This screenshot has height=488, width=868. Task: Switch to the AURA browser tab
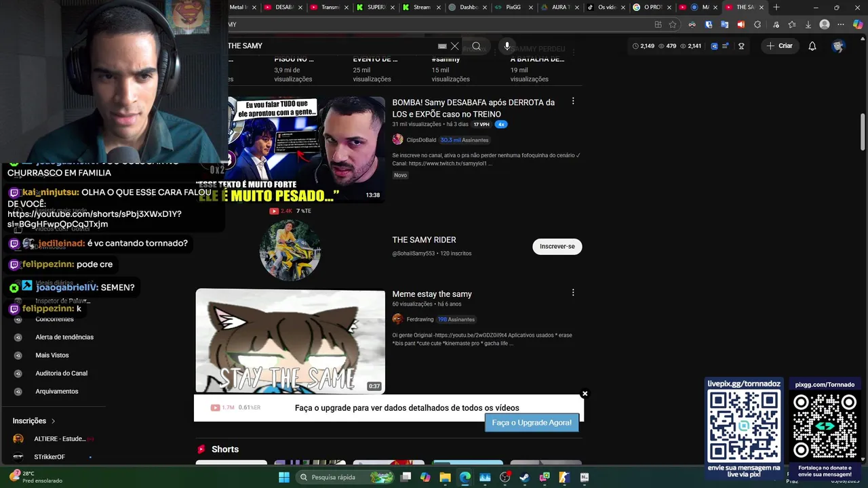[x=559, y=7]
